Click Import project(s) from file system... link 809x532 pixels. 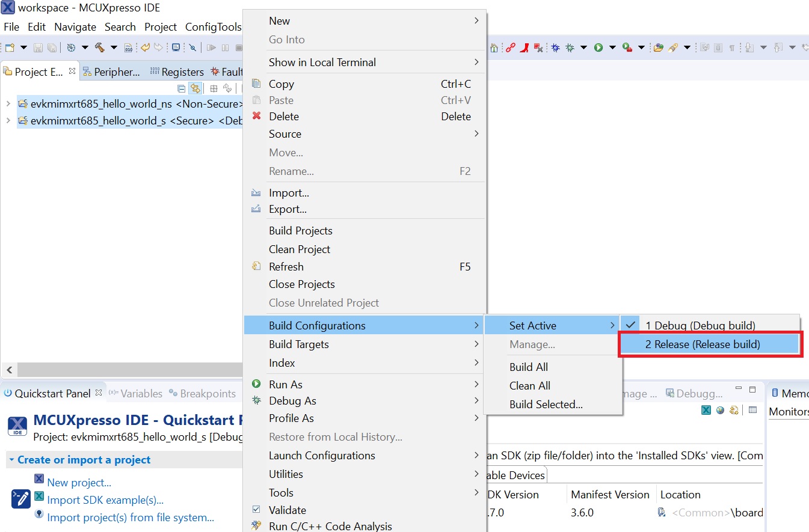(x=131, y=517)
